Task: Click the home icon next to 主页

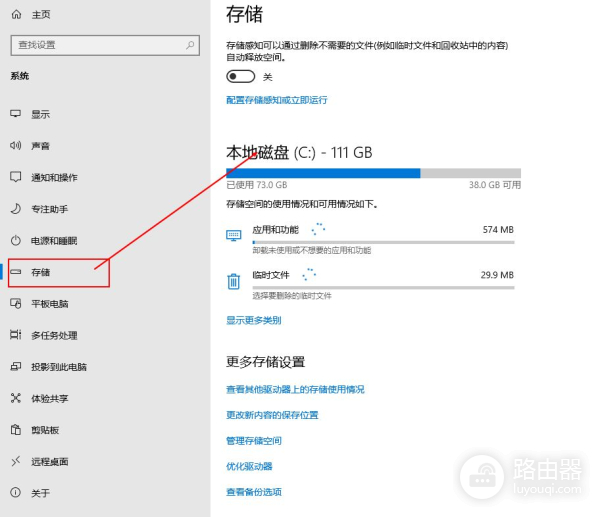Action: pos(16,15)
